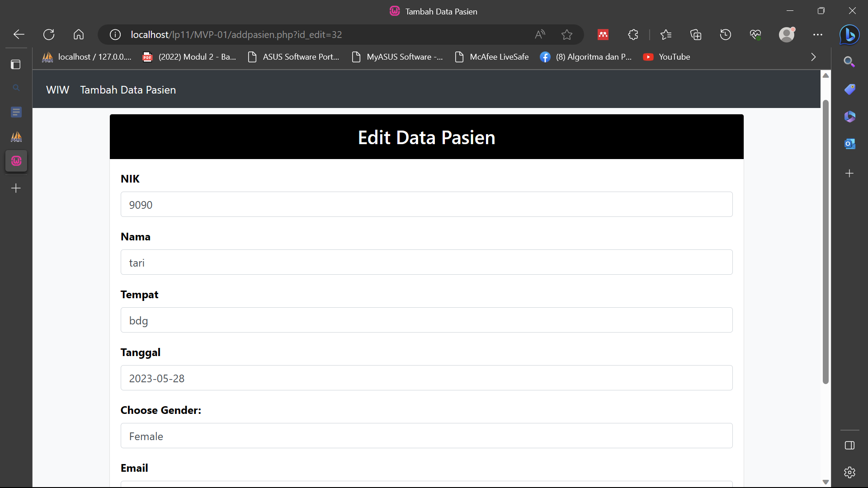Image resolution: width=868 pixels, height=488 pixels.
Task: Search tabs using the magnifier icon
Action: pyautogui.click(x=16, y=88)
